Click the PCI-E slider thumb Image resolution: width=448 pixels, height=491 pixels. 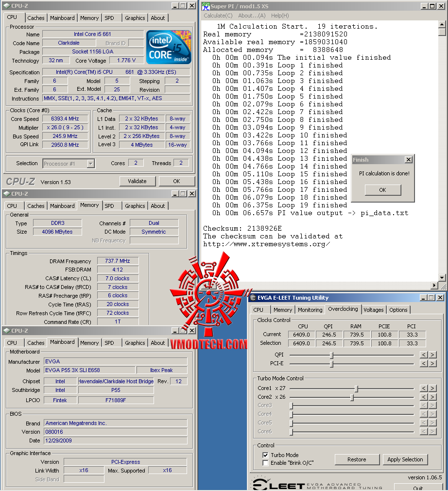(x=331, y=364)
